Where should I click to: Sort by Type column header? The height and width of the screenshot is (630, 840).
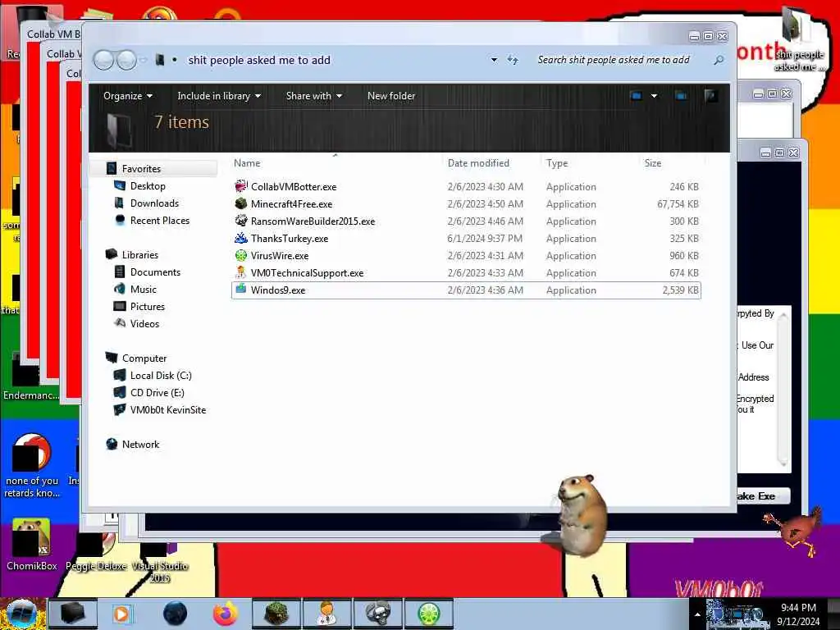pyautogui.click(x=557, y=163)
